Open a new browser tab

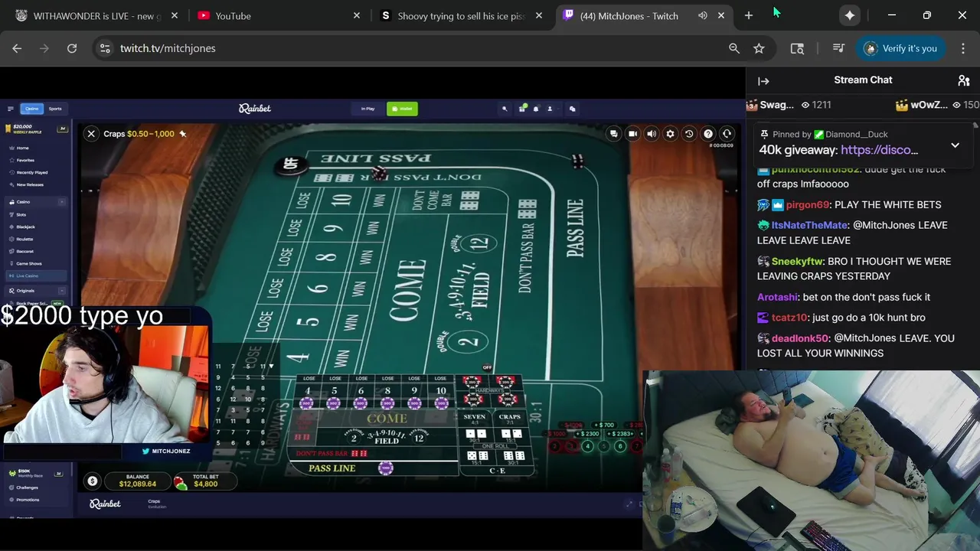pos(748,15)
